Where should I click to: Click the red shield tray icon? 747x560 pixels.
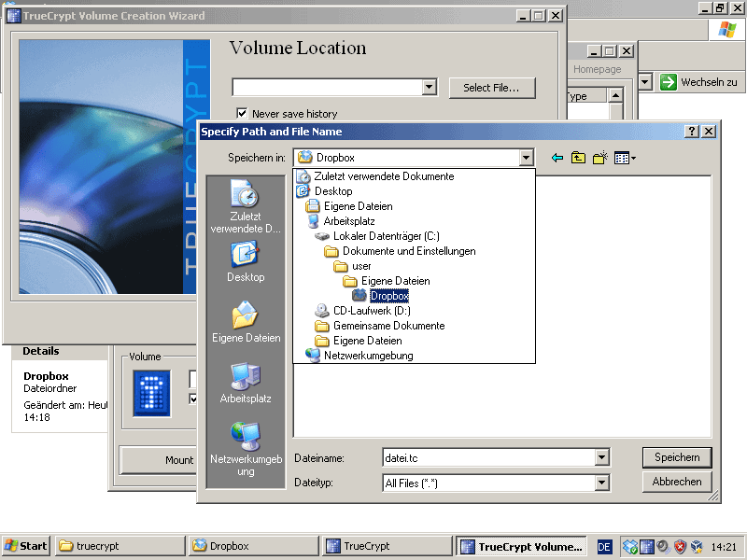click(x=680, y=546)
